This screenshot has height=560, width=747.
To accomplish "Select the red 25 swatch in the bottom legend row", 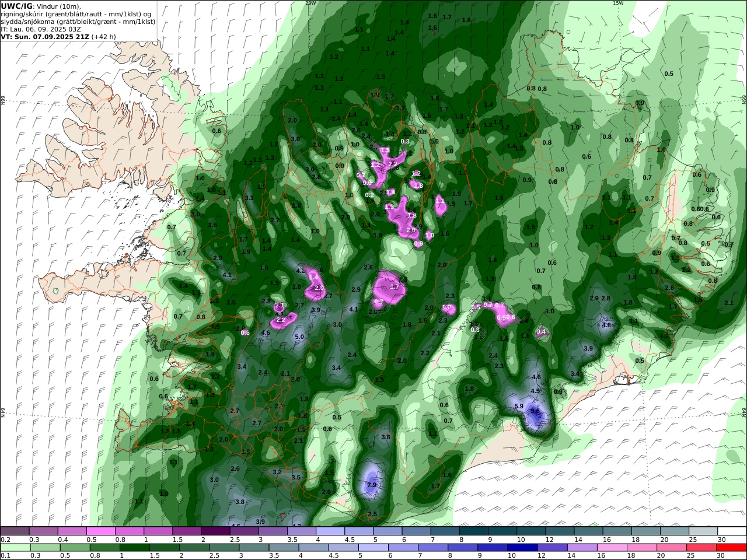I will coord(701,548).
